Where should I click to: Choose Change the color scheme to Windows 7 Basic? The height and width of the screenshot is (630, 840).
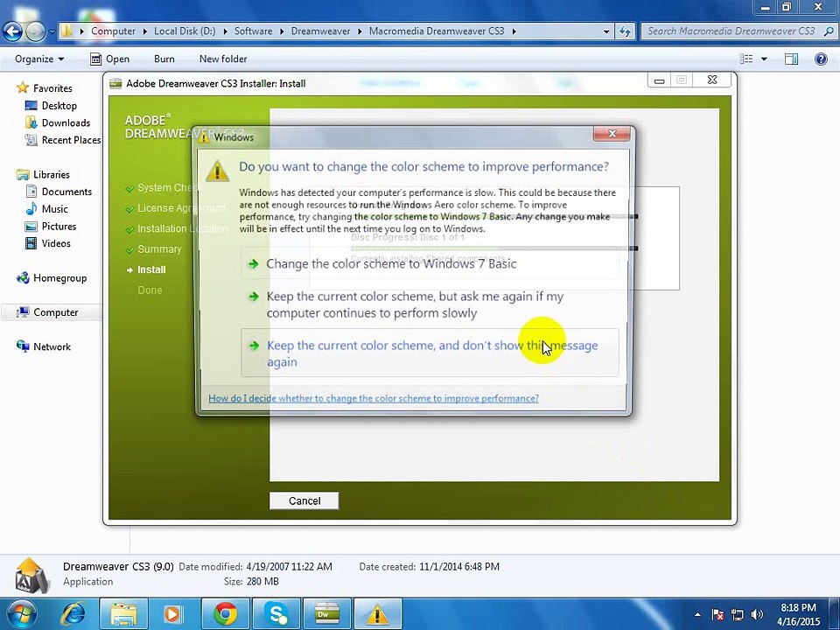pos(430,263)
